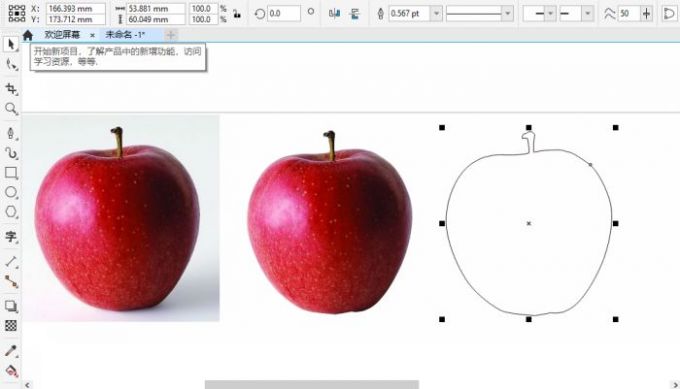Screen dimensions: 680x389
Task: Select the Ellipse tool
Action: pos(11,192)
